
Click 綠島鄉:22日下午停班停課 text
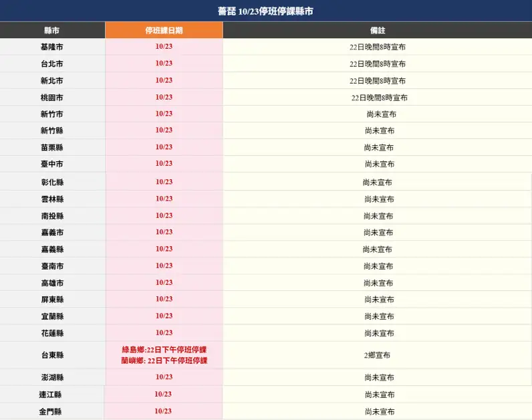point(164,350)
